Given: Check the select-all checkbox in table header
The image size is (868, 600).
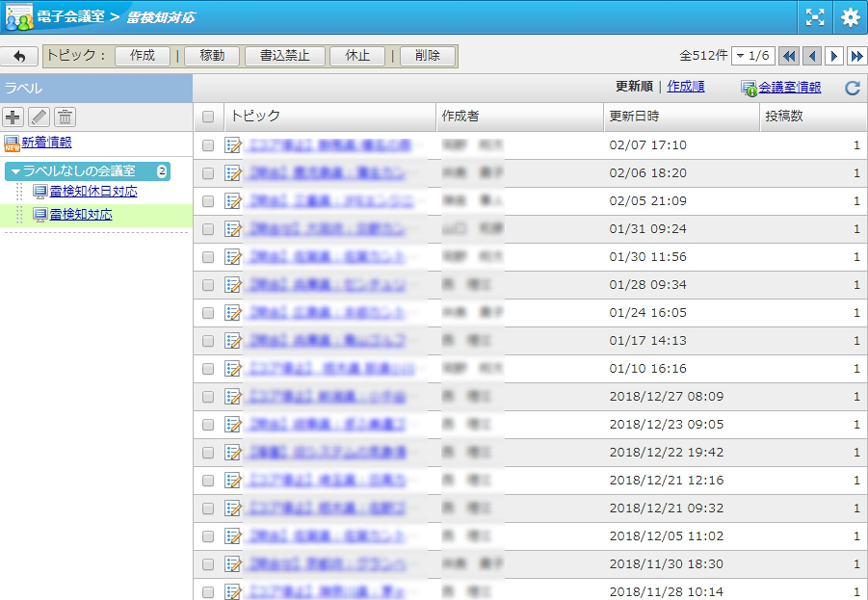Looking at the screenshot, I should point(208,117).
